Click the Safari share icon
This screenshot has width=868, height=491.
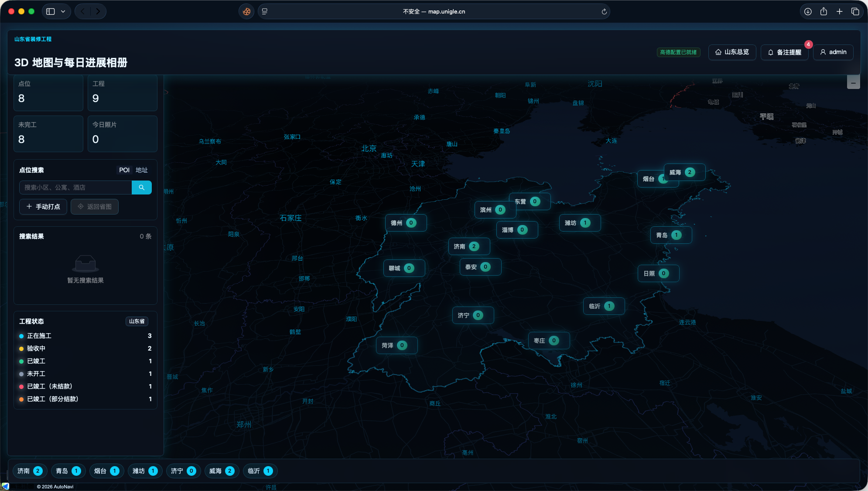point(824,12)
